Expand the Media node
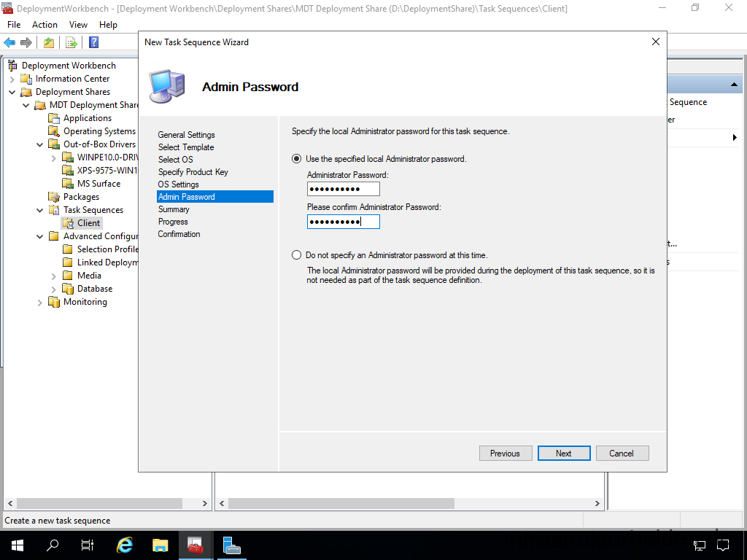 [x=54, y=276]
